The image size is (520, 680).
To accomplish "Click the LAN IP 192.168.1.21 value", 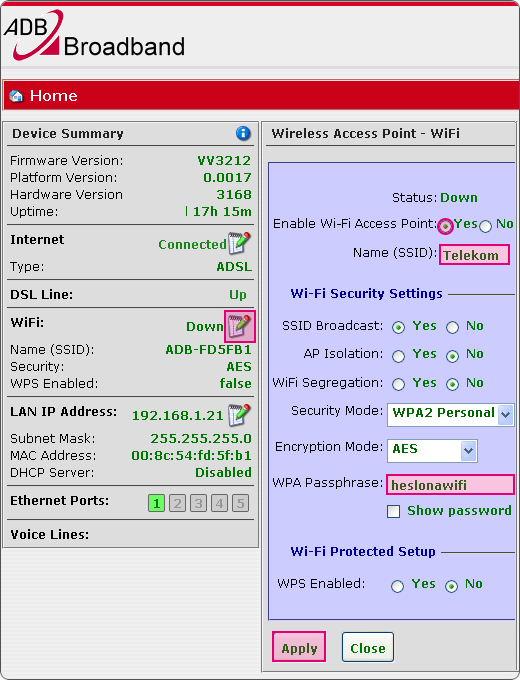I will (177, 415).
